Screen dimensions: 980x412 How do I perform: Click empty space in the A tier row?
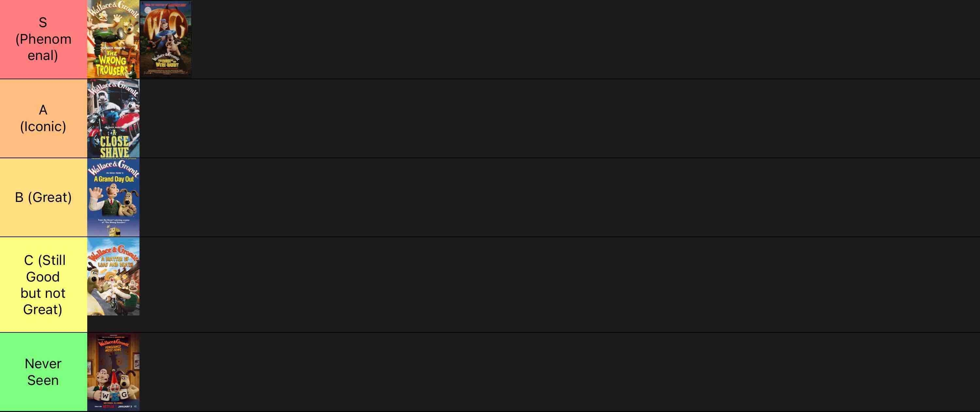(560, 118)
